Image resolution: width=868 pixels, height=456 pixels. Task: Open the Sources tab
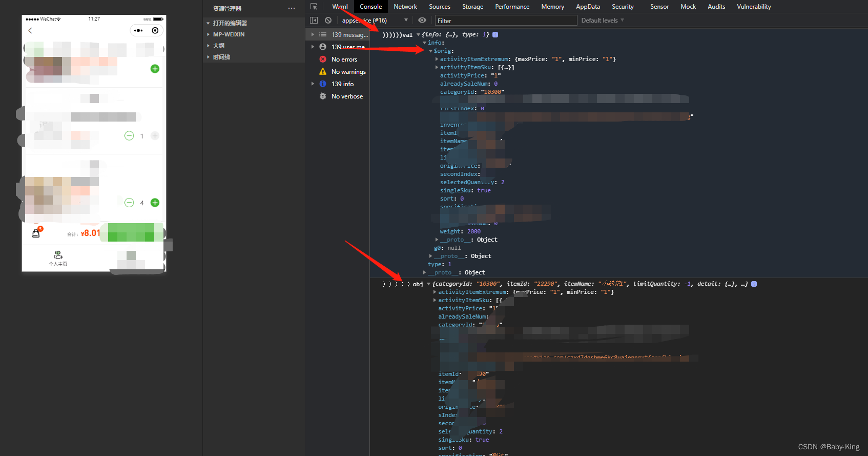click(x=440, y=7)
